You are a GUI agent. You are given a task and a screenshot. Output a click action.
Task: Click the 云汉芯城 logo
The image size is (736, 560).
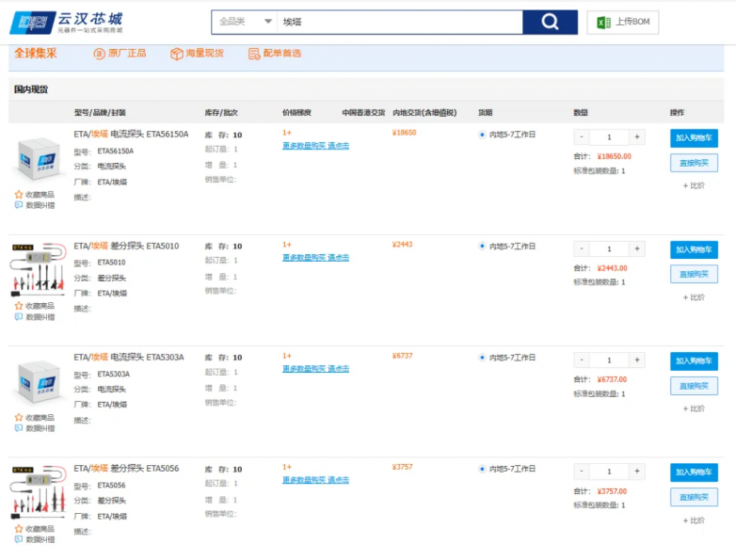(66, 22)
